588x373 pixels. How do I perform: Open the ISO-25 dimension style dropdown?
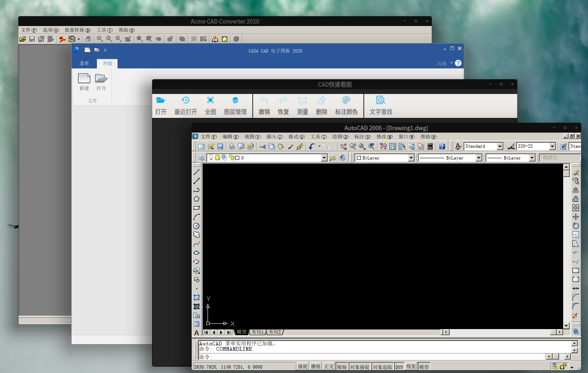pos(552,146)
